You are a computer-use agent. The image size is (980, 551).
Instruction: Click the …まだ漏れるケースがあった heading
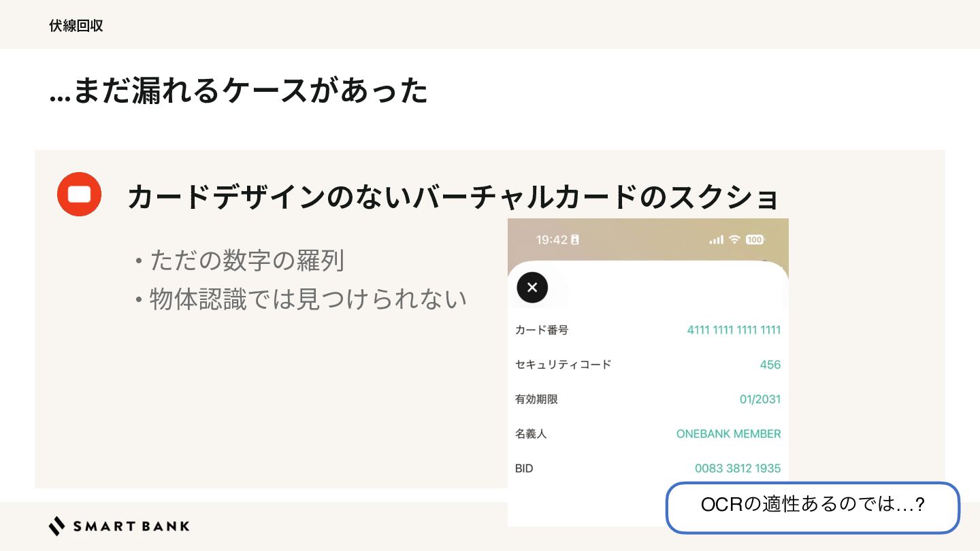point(238,91)
